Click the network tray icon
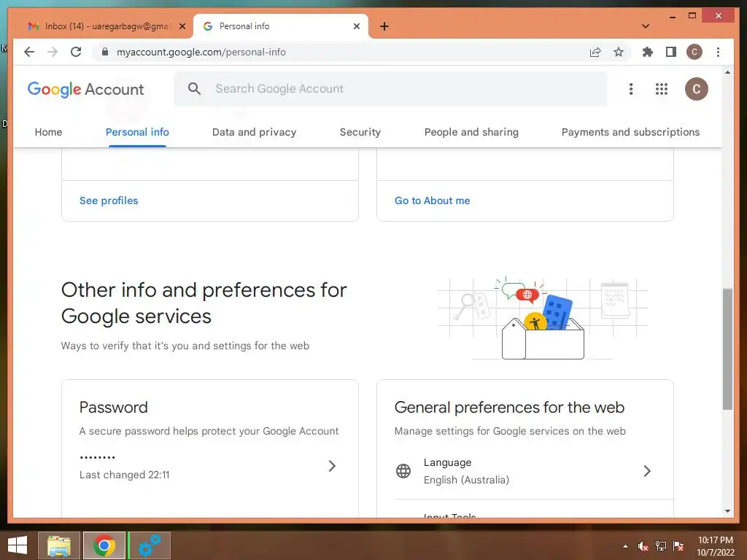 point(661,546)
